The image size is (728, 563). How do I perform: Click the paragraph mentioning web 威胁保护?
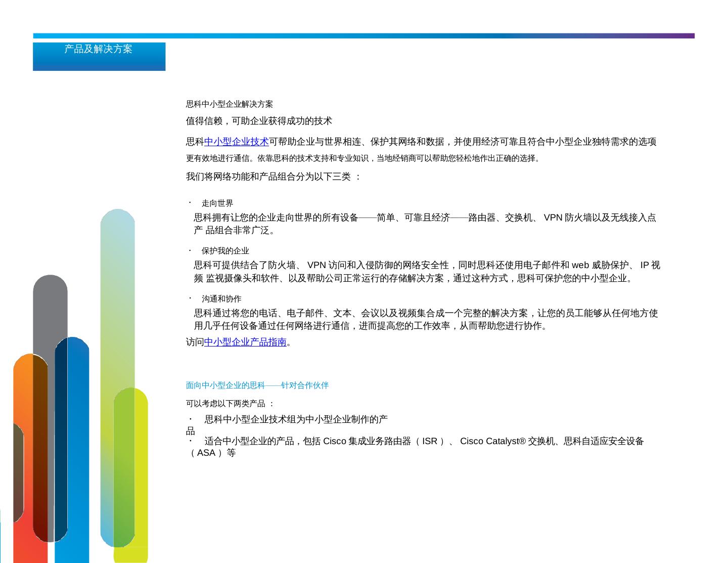427,272
